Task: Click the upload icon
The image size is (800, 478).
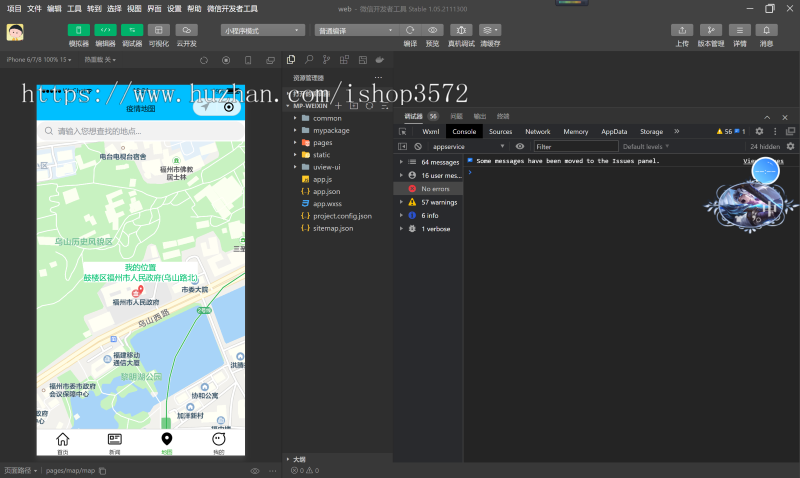Action: 682,30
